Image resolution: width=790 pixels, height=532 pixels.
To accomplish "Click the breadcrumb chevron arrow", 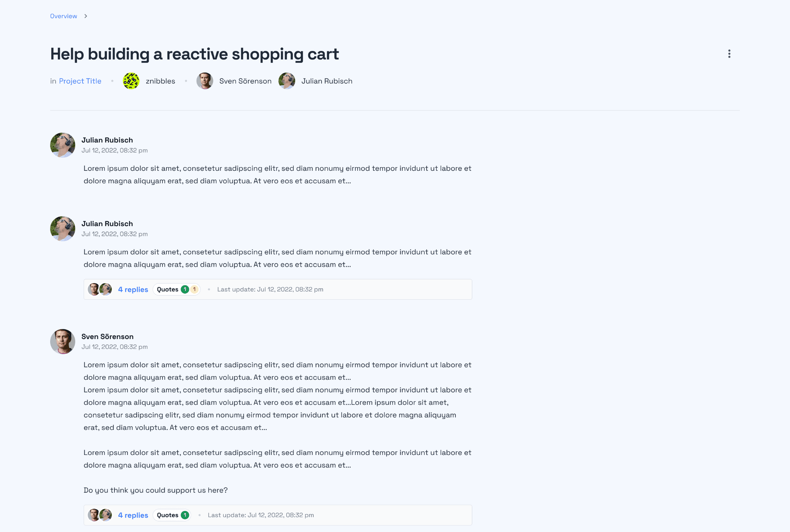I will click(86, 16).
